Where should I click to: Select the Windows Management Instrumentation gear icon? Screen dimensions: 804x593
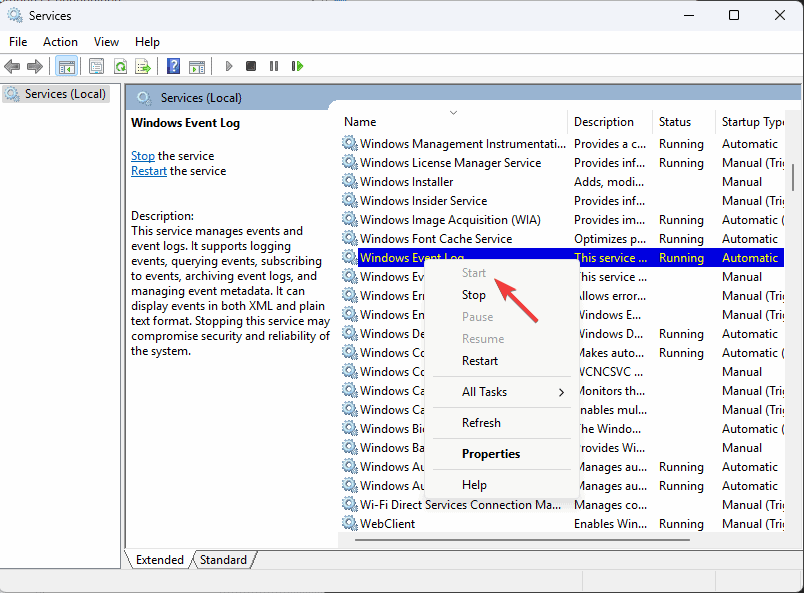click(x=350, y=143)
